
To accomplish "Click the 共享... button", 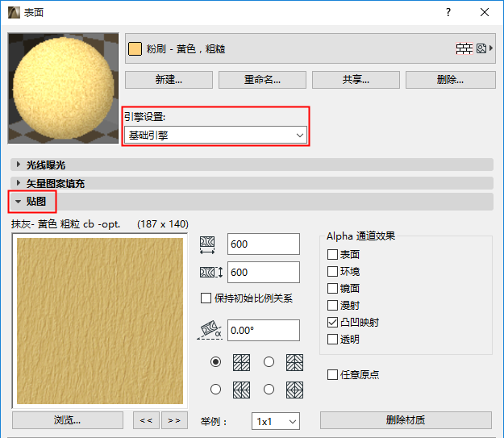I will click(356, 79).
